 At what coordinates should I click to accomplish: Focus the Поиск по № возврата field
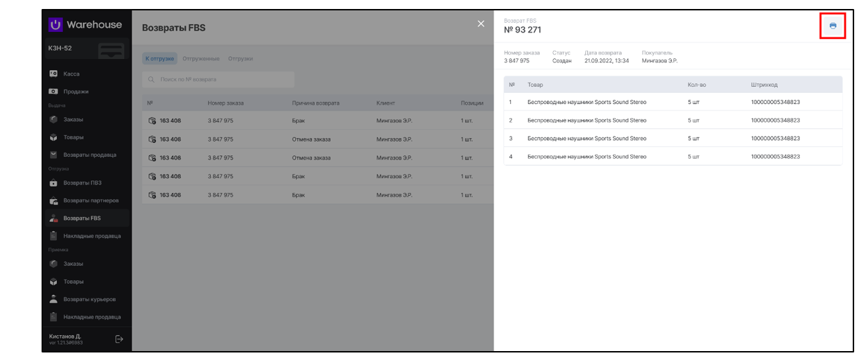tap(218, 79)
